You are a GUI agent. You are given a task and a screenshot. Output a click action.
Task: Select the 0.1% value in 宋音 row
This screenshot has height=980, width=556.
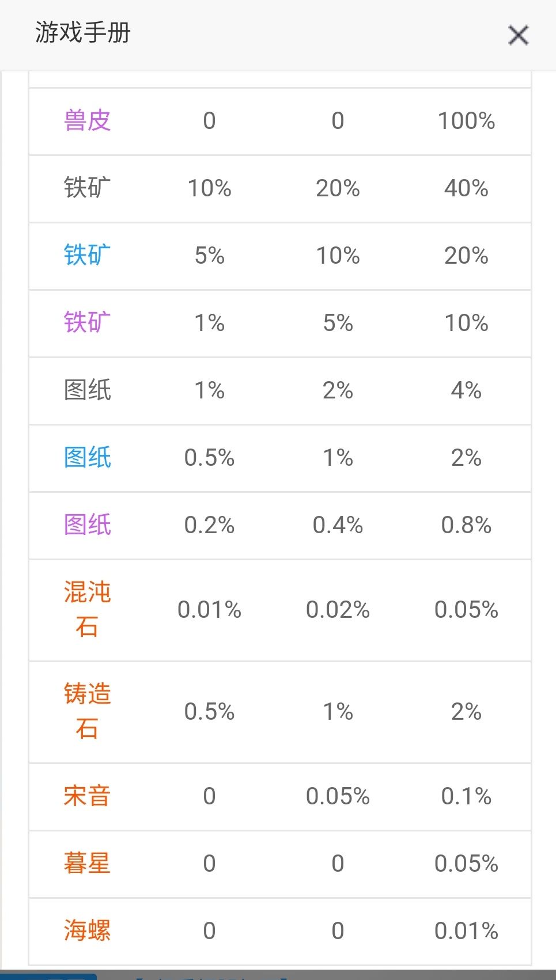466,796
